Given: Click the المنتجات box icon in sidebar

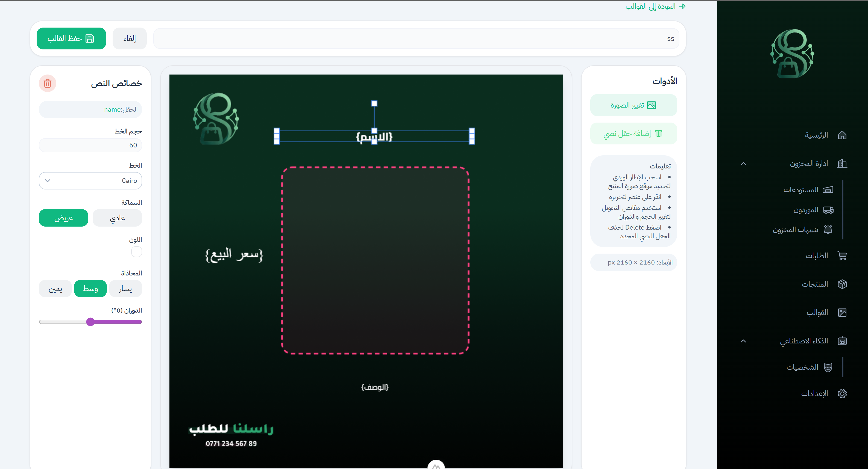Looking at the screenshot, I should coord(843,284).
